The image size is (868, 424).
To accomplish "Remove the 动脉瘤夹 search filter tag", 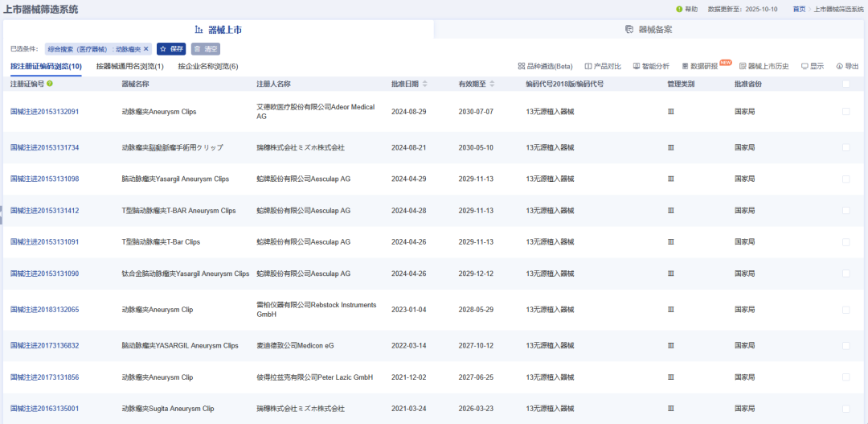I will [x=146, y=49].
